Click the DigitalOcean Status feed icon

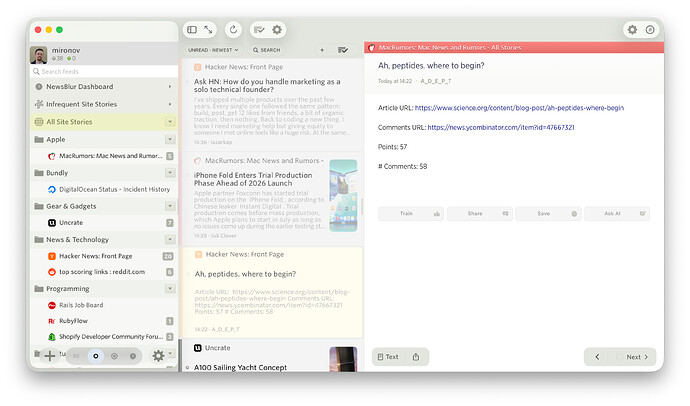coord(51,189)
